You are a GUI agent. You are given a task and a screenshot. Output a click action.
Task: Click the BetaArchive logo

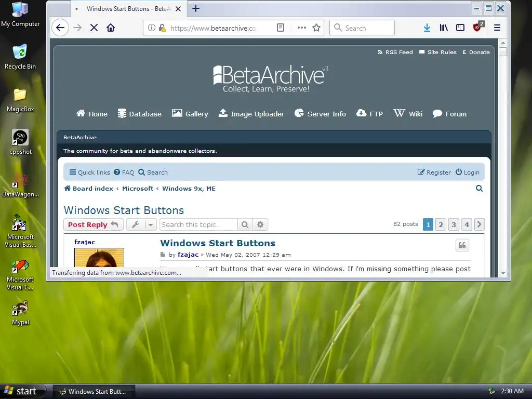[x=270, y=79]
